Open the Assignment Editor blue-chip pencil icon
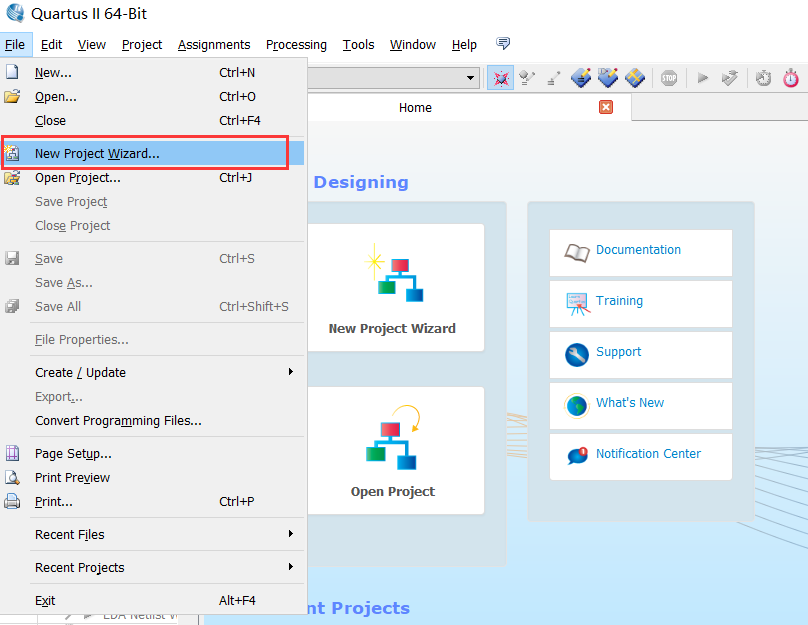The height and width of the screenshot is (625, 808). 581,78
